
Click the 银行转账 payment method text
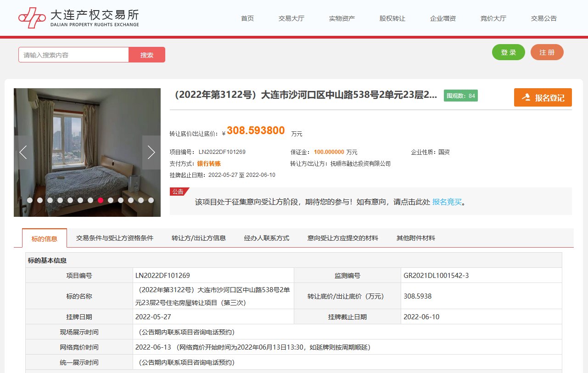(209, 164)
